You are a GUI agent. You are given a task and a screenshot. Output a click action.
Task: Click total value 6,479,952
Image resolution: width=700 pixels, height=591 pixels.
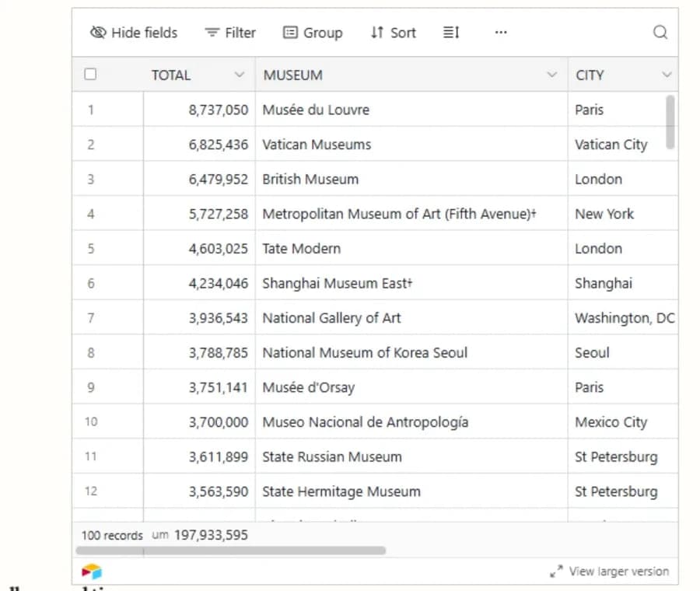tap(219, 180)
